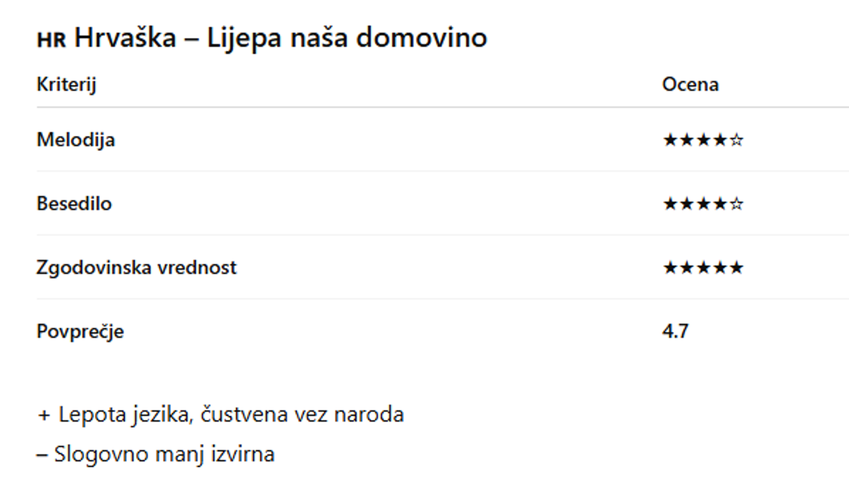Image resolution: width=849 pixels, height=504 pixels.
Task: Click the empty fifth star for Melodija
Action: [737, 141]
